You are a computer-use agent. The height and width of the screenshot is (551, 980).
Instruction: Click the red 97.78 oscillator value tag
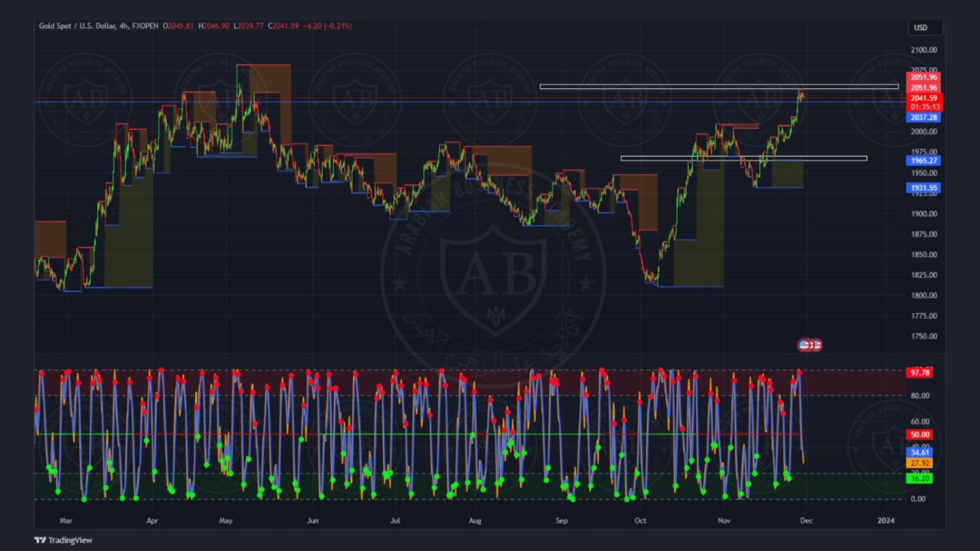point(919,373)
